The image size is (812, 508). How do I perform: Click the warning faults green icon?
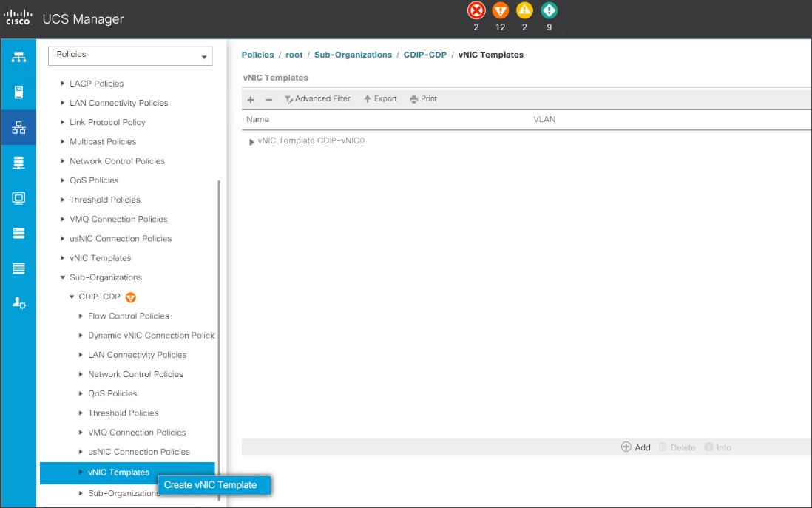549,10
